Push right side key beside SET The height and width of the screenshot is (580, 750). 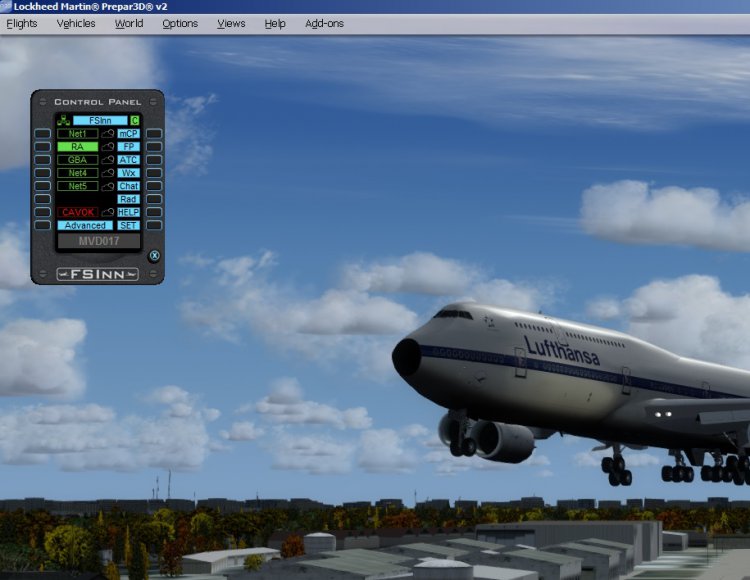154,225
